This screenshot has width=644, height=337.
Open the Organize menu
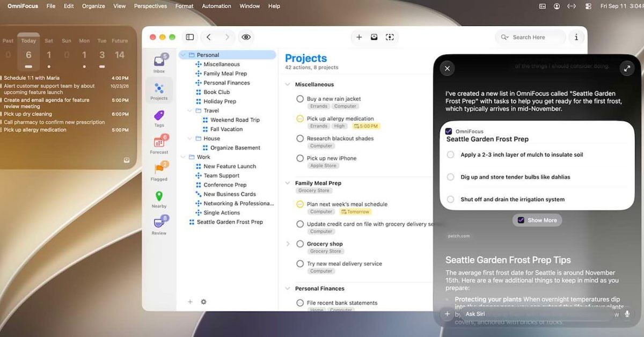93,6
